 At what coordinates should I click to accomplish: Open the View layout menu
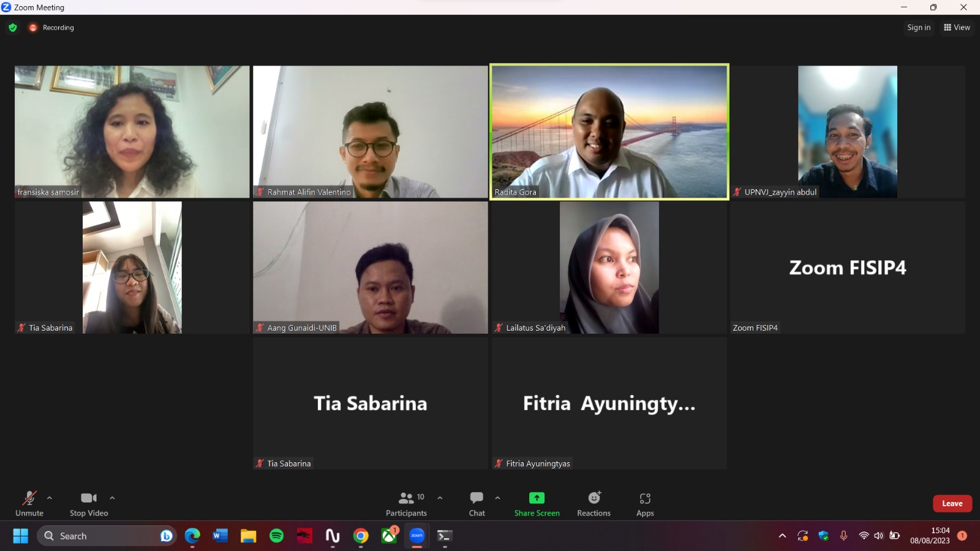coord(957,28)
